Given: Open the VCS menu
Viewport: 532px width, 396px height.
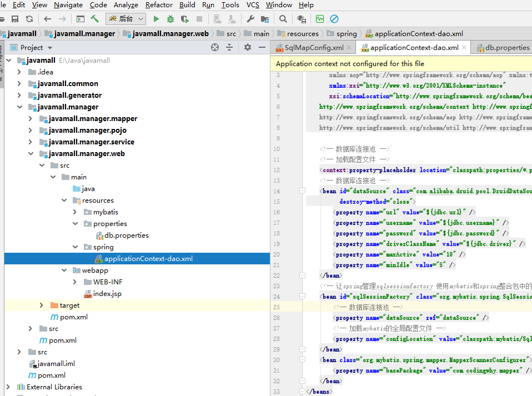Looking at the screenshot, I should click(x=253, y=5).
